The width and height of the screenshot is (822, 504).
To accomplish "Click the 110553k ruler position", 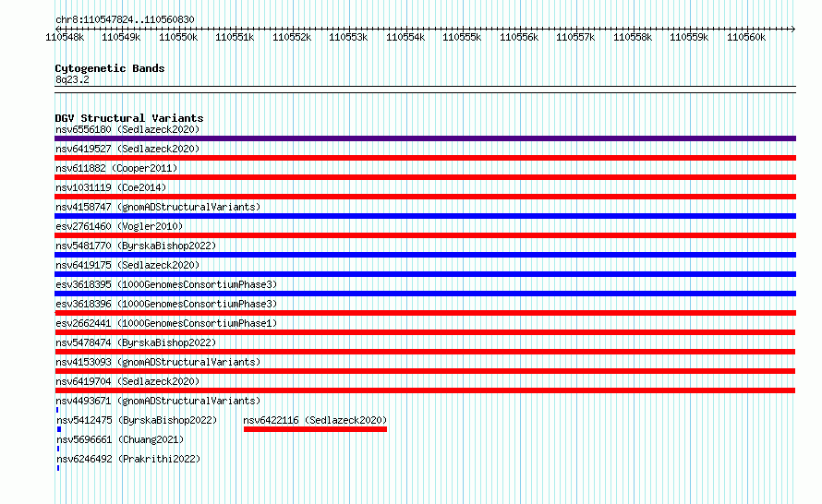I will tap(348, 37).
